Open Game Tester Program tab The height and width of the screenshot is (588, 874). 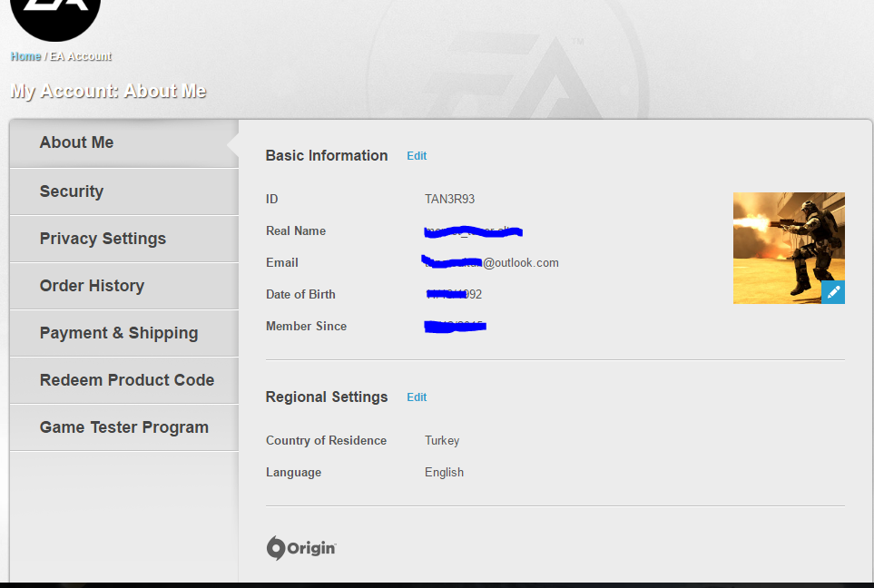point(123,426)
